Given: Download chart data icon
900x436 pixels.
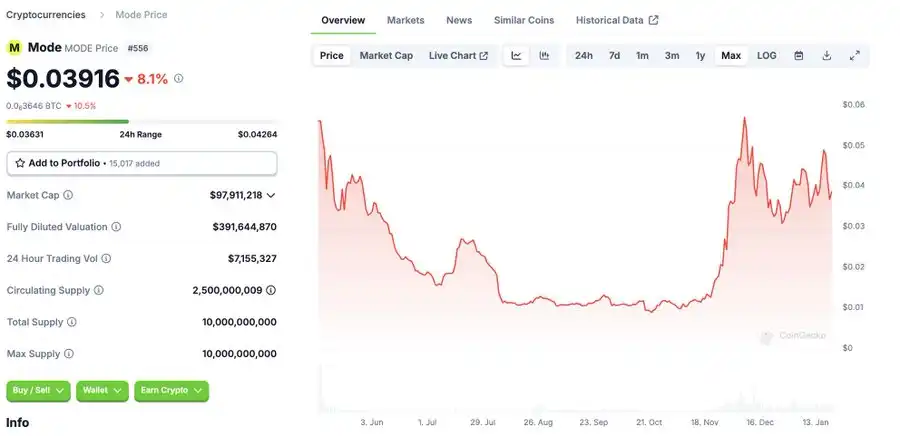Looking at the screenshot, I should click(x=827, y=56).
